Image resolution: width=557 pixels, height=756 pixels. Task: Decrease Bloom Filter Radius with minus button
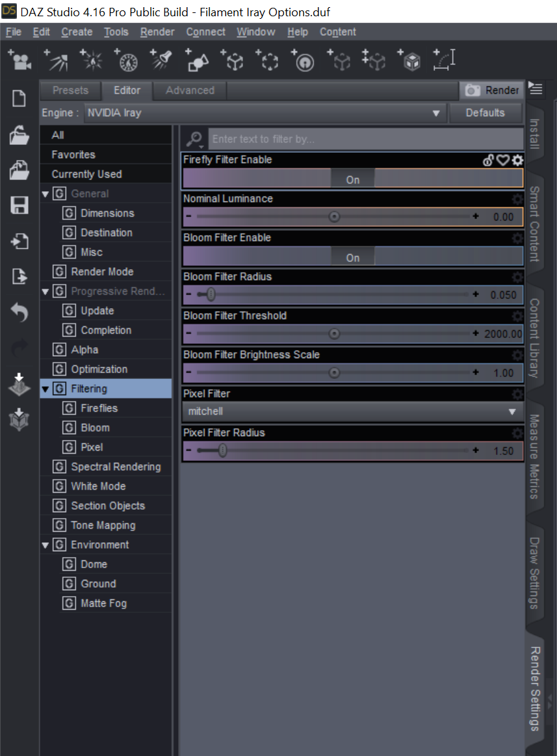point(188,294)
